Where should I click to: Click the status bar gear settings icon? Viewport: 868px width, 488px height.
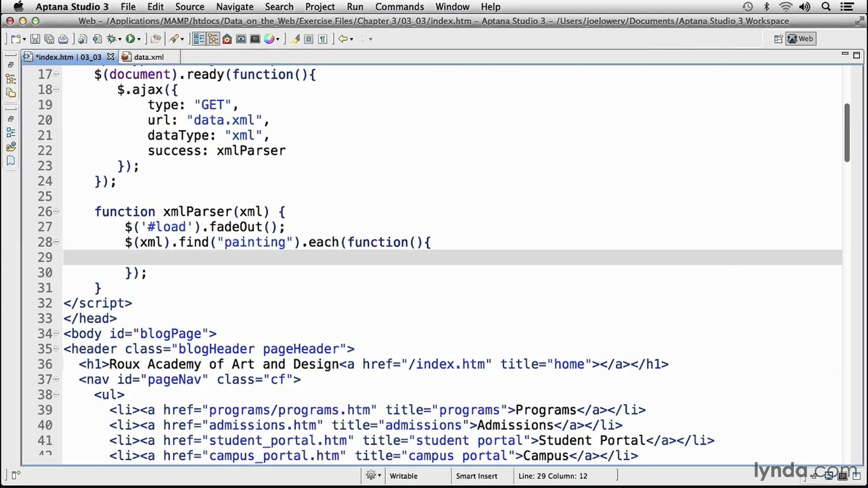[371, 476]
